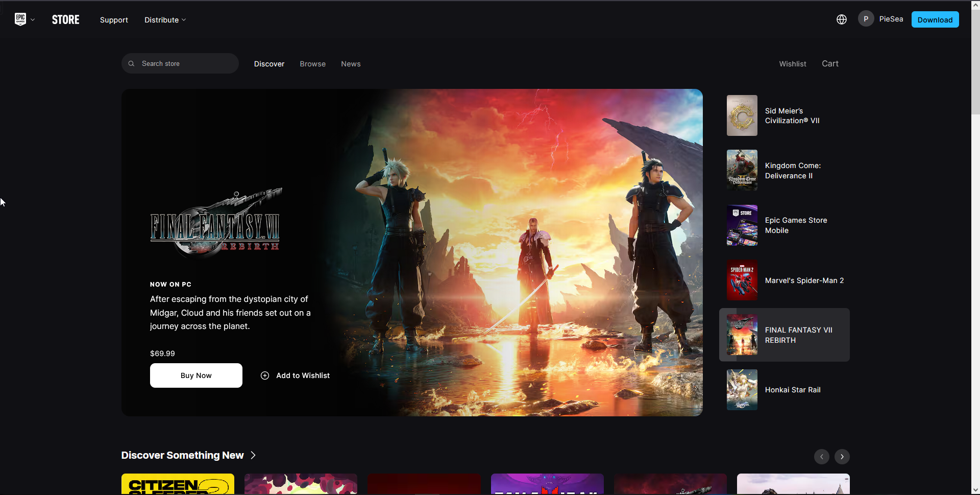Viewport: 980px width, 495px height.
Task: Click the scrollbar down arrow
Action: point(975,490)
